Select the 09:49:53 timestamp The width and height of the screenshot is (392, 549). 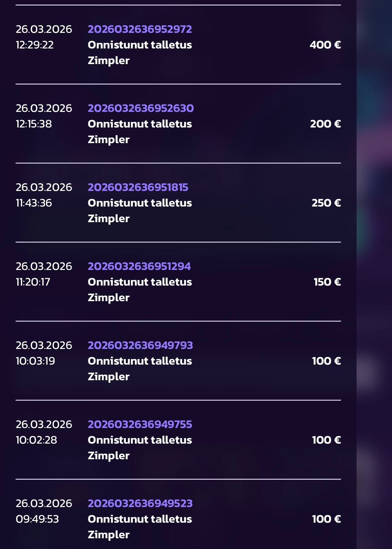pos(37,519)
